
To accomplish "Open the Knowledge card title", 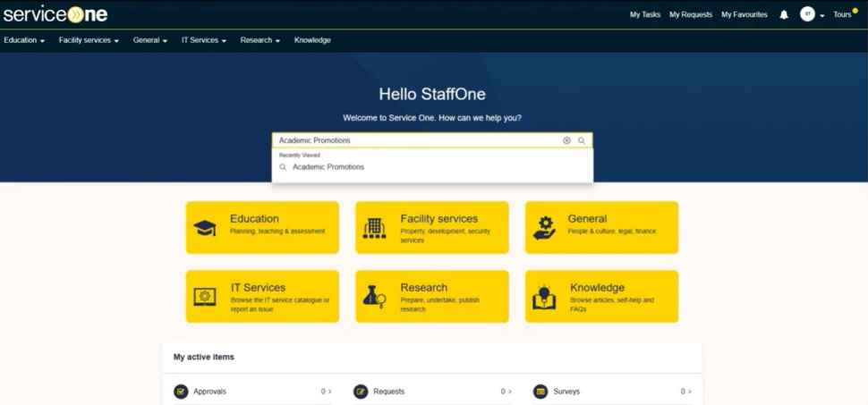I will (x=597, y=288).
